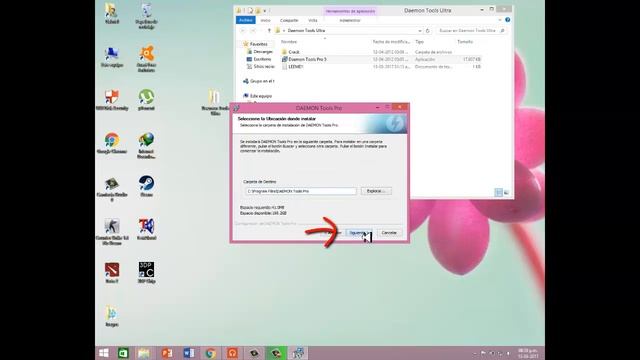Click the Explorer back navigation arrow
Viewport: 640px width, 360px height.
pos(243,31)
